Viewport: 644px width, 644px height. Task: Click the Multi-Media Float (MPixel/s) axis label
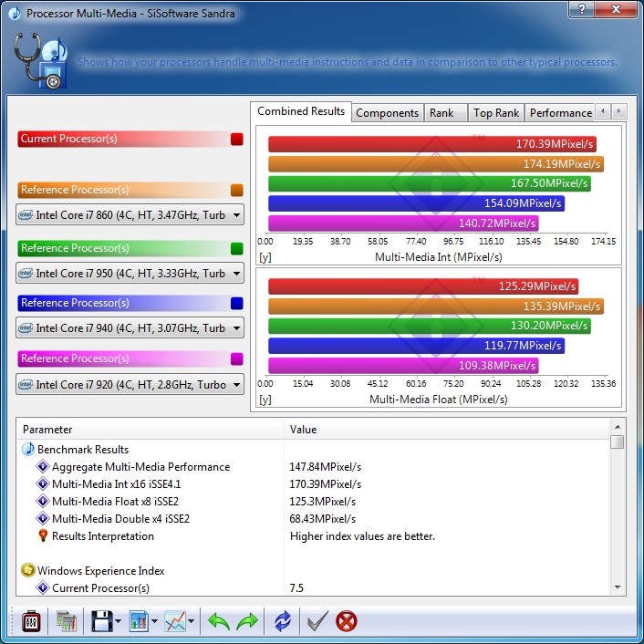click(x=438, y=400)
